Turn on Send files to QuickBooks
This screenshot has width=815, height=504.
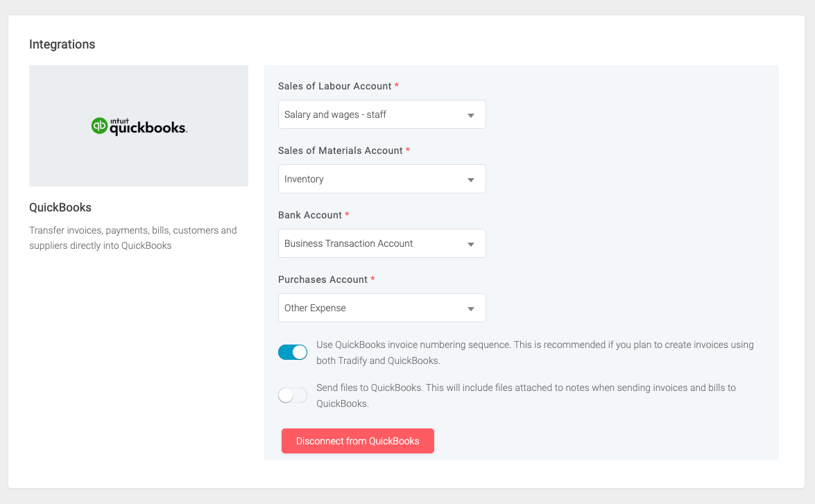pyautogui.click(x=293, y=394)
